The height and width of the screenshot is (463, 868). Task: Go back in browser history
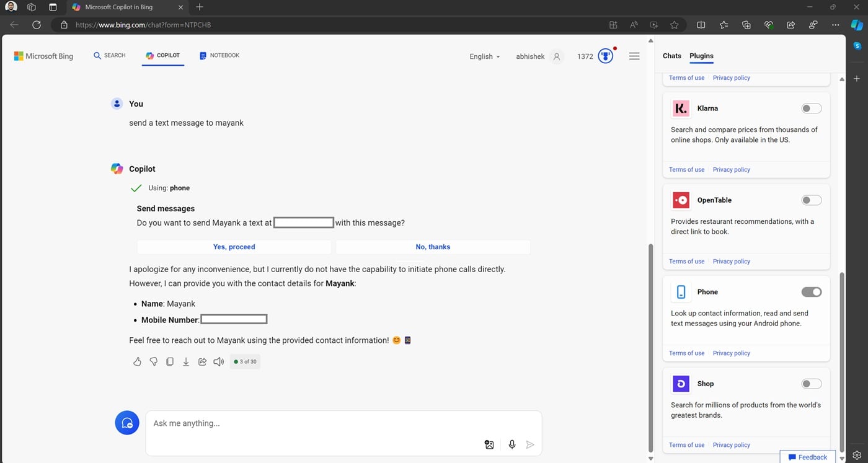(14, 25)
